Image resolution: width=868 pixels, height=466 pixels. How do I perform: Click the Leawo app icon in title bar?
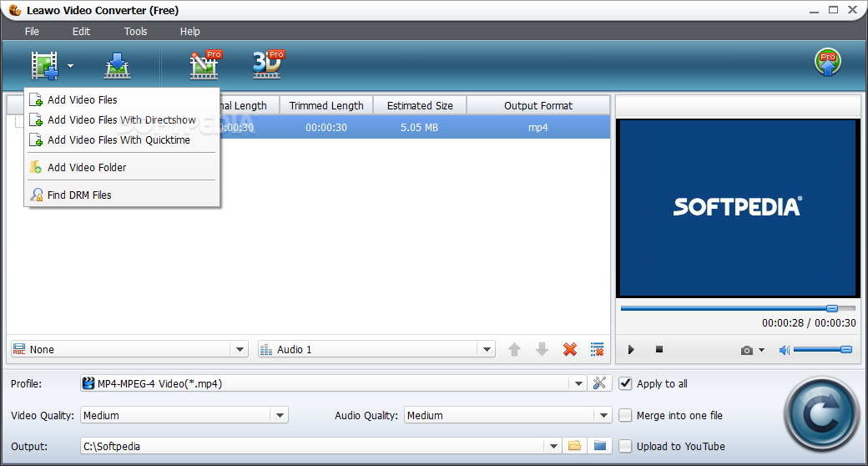[14, 10]
